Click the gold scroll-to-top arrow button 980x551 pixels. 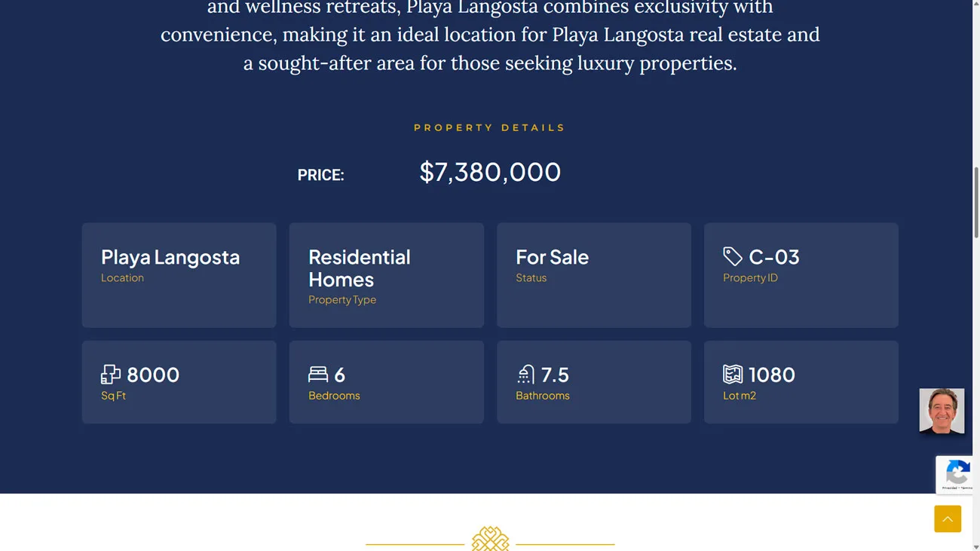click(x=948, y=519)
